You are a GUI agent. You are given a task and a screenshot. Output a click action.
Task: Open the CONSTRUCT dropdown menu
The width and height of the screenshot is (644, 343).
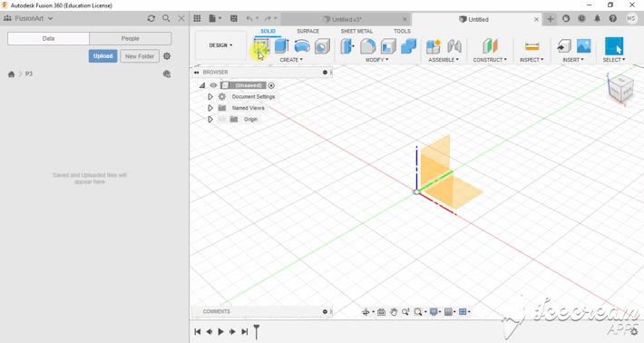(x=490, y=60)
